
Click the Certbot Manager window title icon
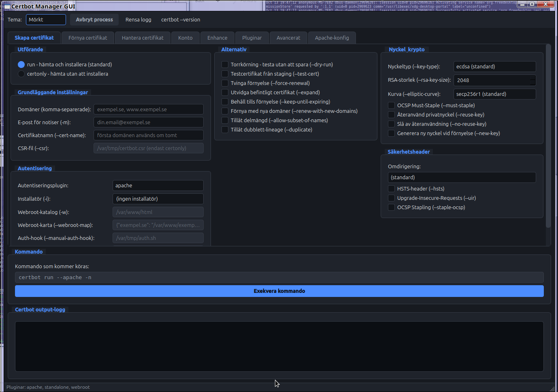[7, 6]
